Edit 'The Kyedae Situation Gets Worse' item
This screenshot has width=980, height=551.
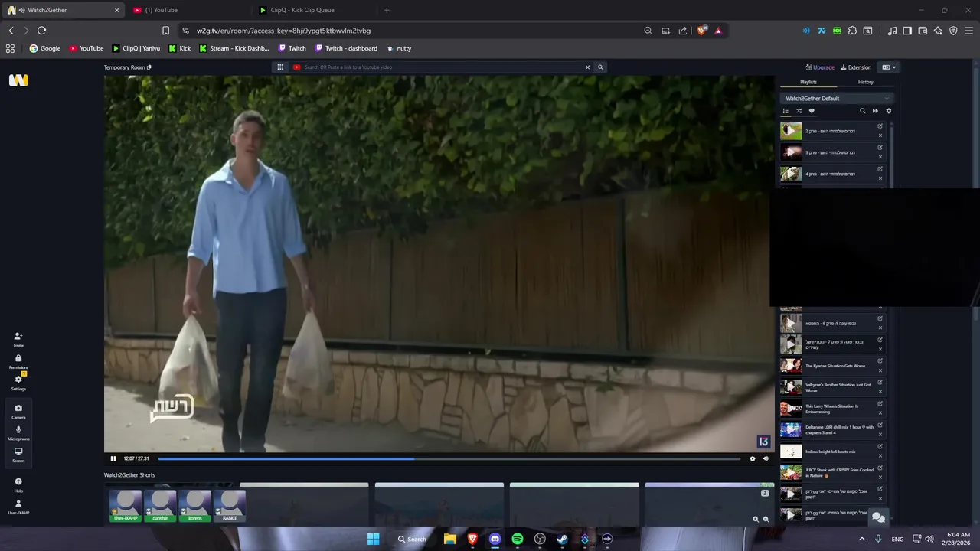click(880, 361)
